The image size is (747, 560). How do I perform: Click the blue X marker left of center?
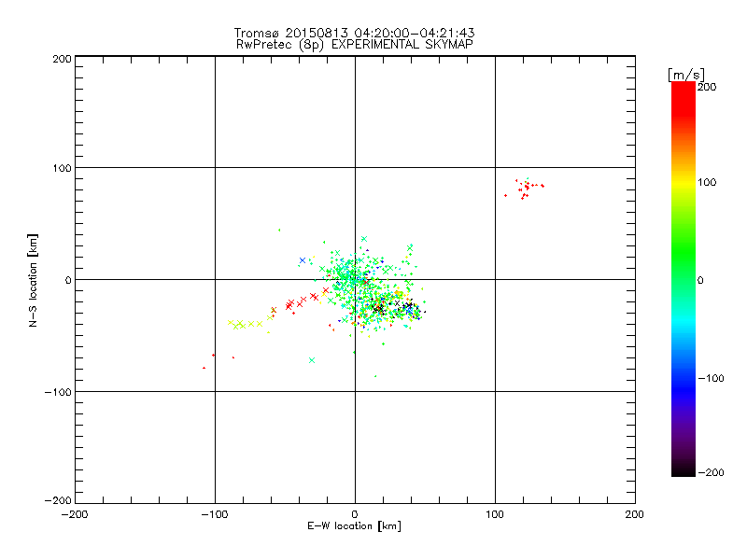pyautogui.click(x=302, y=260)
